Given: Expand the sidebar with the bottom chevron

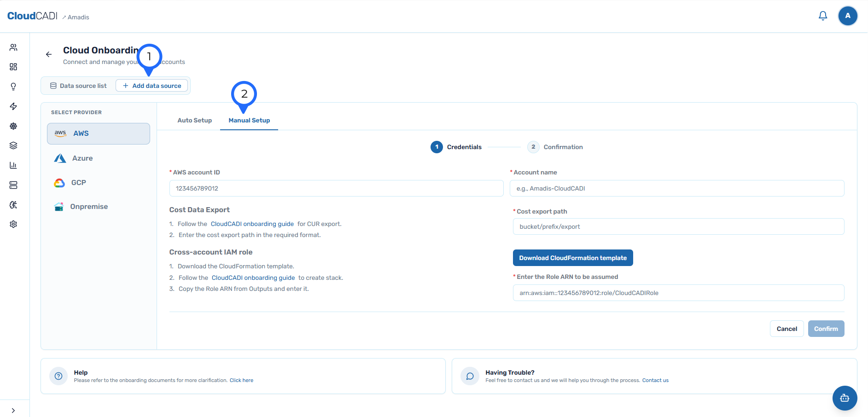Looking at the screenshot, I should (x=13, y=411).
